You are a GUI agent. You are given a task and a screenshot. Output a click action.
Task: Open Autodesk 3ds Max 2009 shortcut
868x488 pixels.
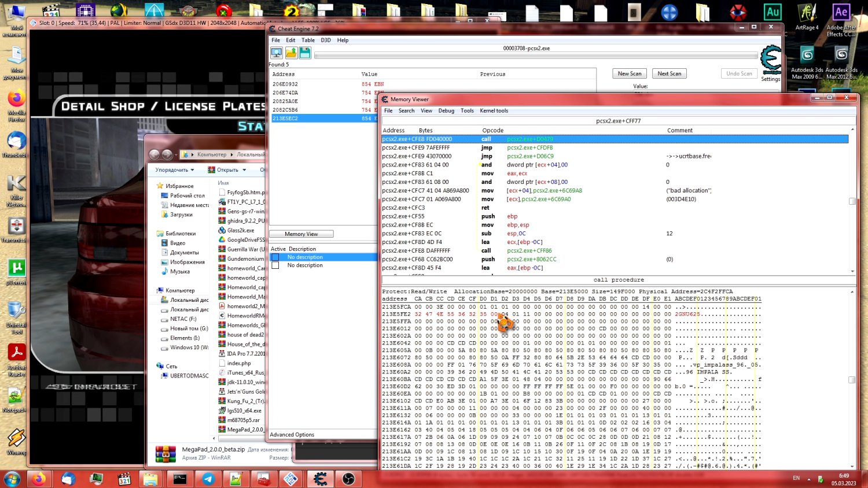(x=807, y=62)
